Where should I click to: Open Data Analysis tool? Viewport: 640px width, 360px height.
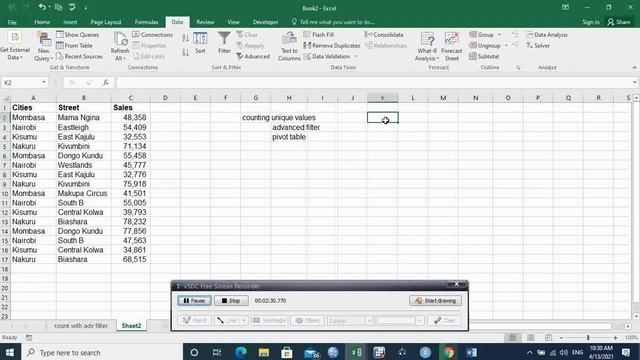click(x=547, y=35)
